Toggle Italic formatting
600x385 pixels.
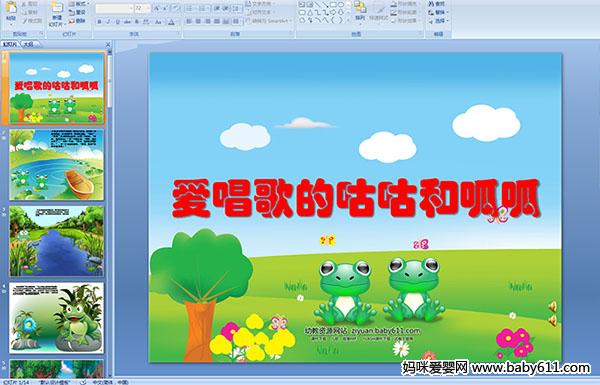click(x=108, y=22)
